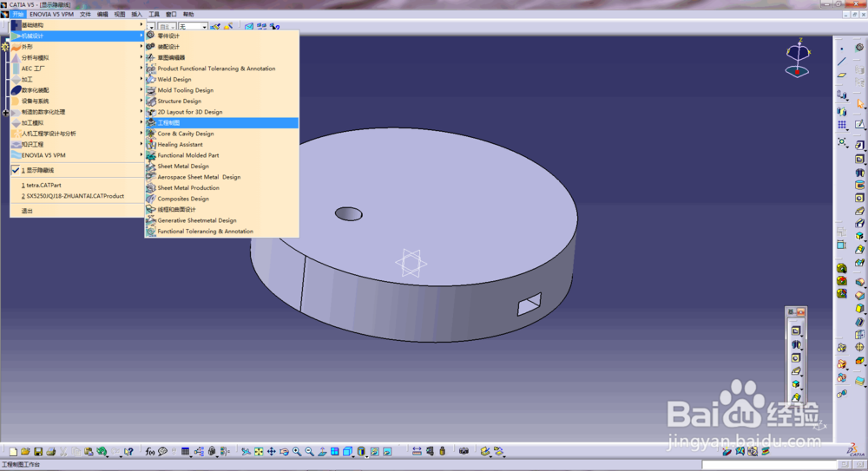868x471 pixels.
Task: Select 2D Layout for 3D Design
Action: tap(222, 112)
